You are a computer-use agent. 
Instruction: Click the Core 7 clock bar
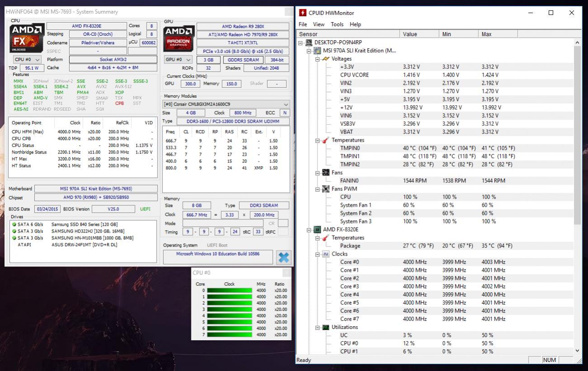[230, 335]
